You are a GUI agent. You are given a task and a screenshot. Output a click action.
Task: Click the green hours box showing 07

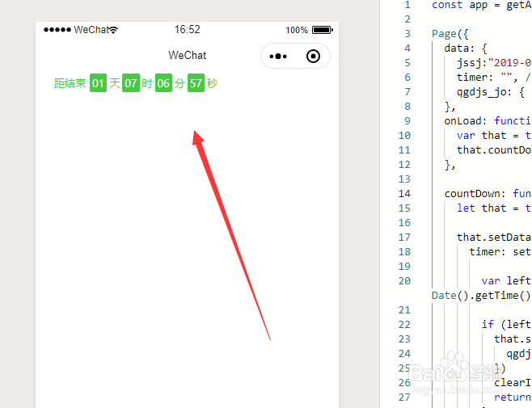click(x=131, y=83)
